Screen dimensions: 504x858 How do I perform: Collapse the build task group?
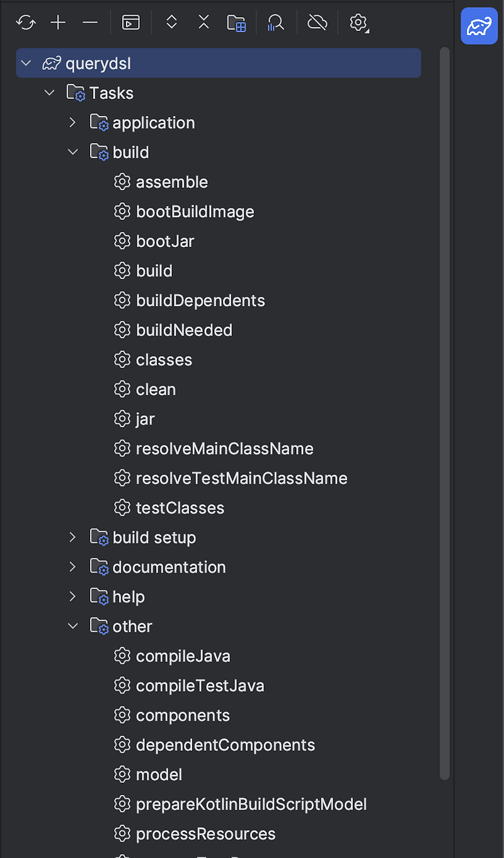pos(72,152)
